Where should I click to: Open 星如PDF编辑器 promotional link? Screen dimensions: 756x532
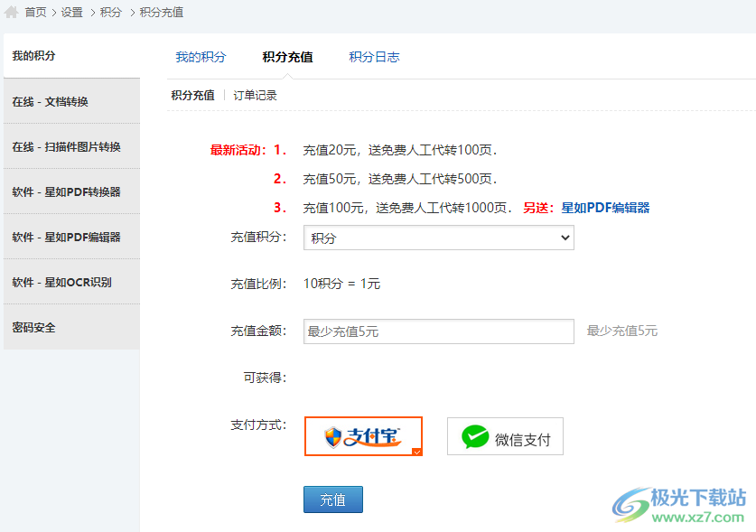[605, 208]
